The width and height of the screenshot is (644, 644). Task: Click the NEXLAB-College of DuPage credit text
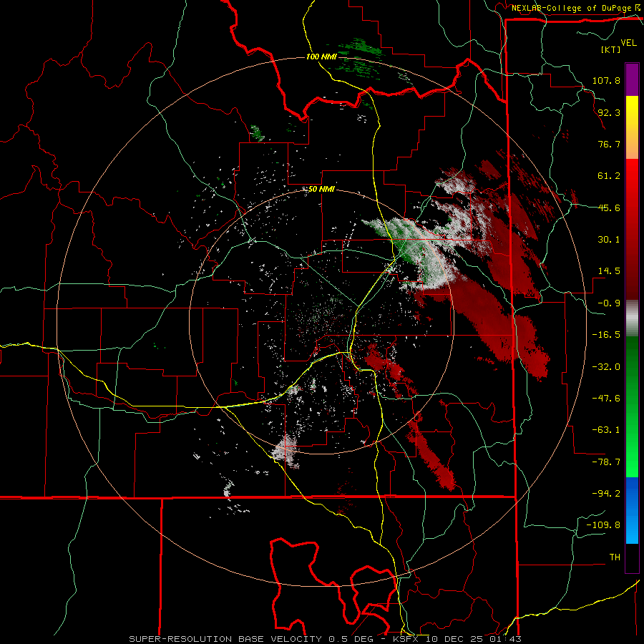coord(572,8)
